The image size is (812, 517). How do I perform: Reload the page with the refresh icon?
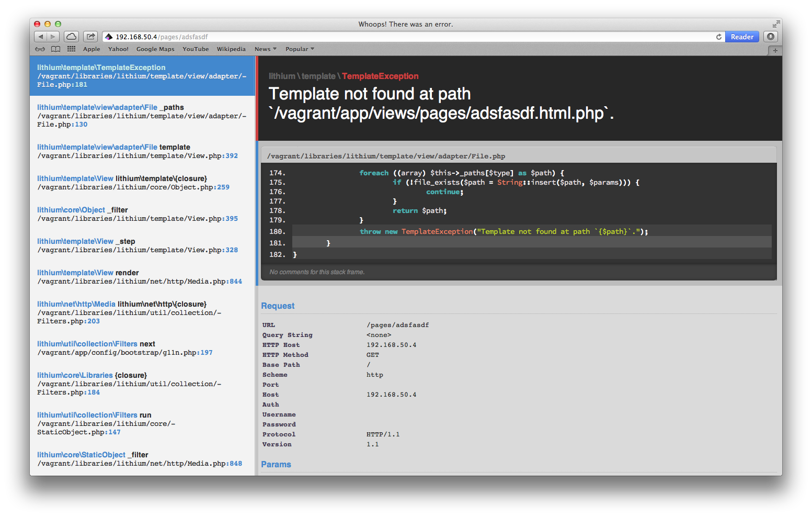coord(719,37)
